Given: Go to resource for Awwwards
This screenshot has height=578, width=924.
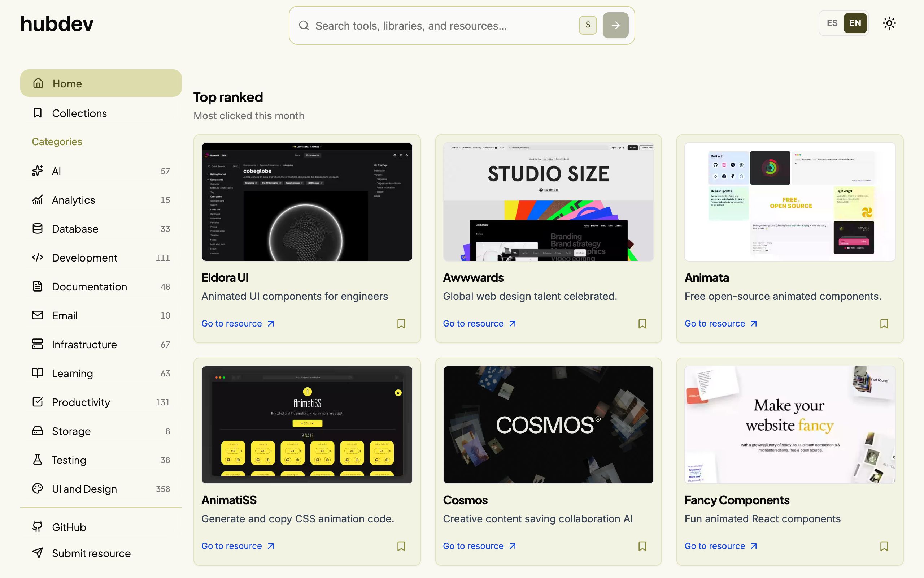Looking at the screenshot, I should 480,324.
